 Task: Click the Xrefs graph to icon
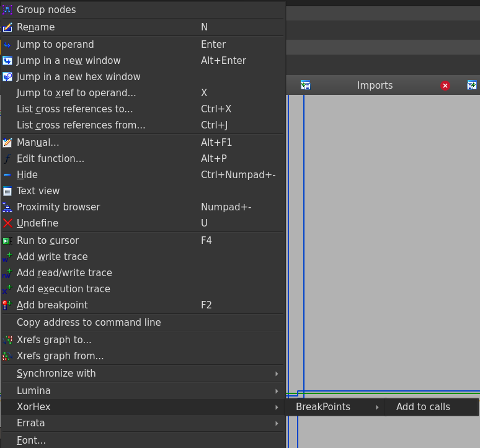7,340
